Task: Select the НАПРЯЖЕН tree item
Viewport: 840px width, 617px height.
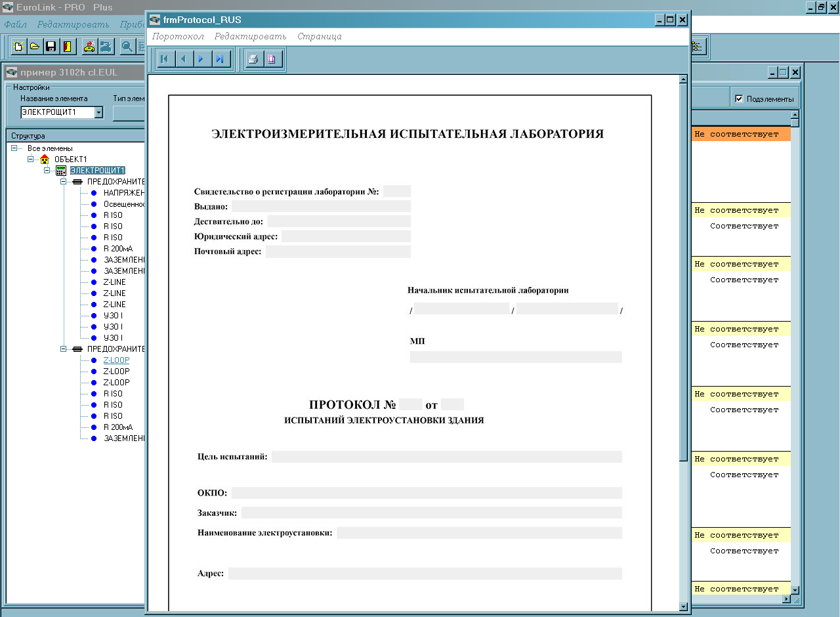Action: tap(124, 193)
